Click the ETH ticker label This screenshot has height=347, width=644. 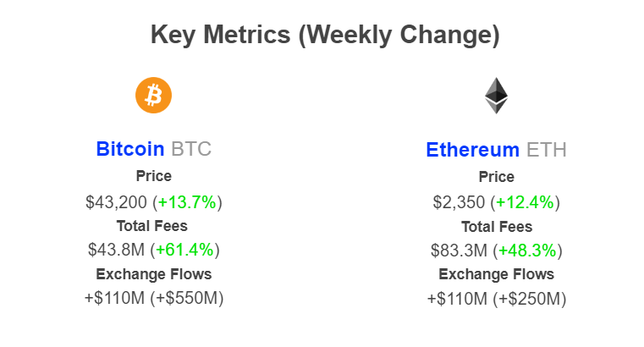click(x=546, y=150)
